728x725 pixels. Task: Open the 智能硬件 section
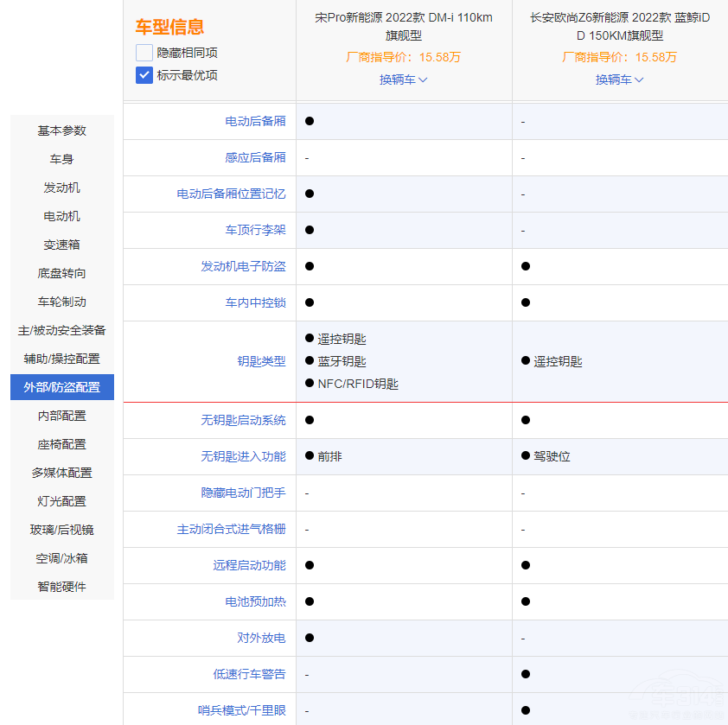click(61, 587)
